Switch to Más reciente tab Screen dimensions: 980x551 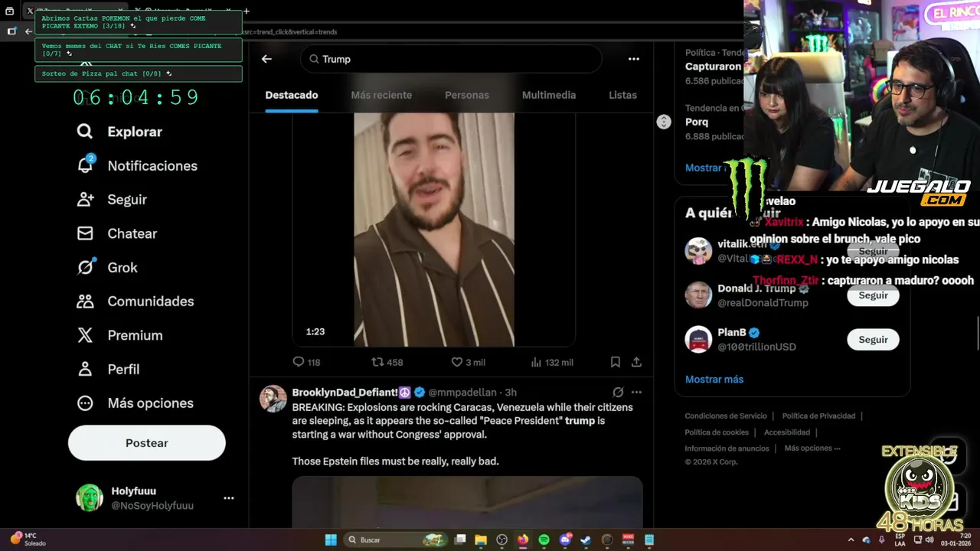tap(381, 95)
